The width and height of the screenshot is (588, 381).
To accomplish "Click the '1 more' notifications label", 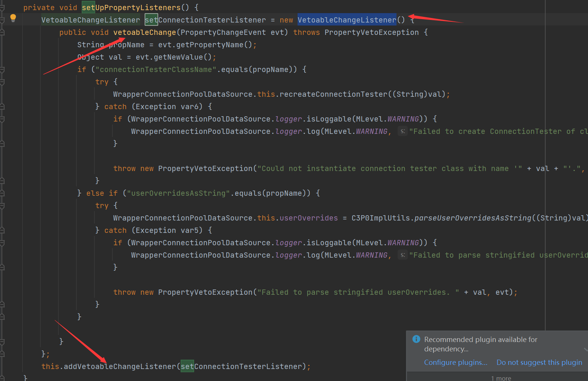I will pos(501,378).
